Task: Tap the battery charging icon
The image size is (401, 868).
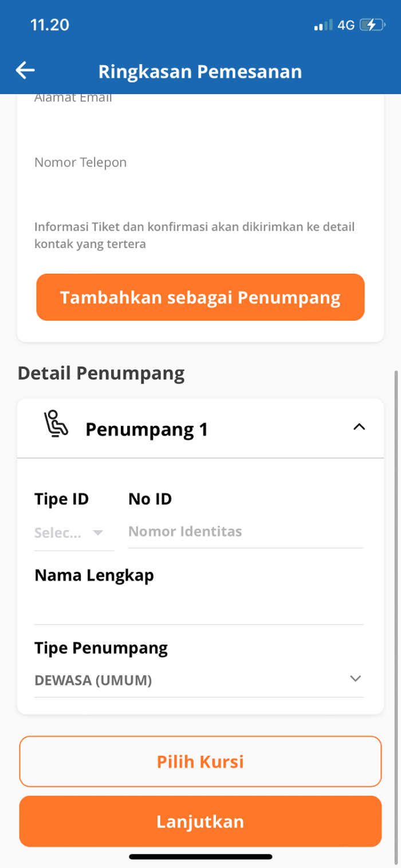Action: pos(372,25)
